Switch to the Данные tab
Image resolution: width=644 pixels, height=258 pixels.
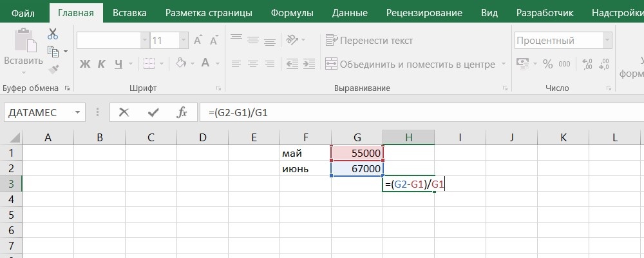[x=350, y=13]
